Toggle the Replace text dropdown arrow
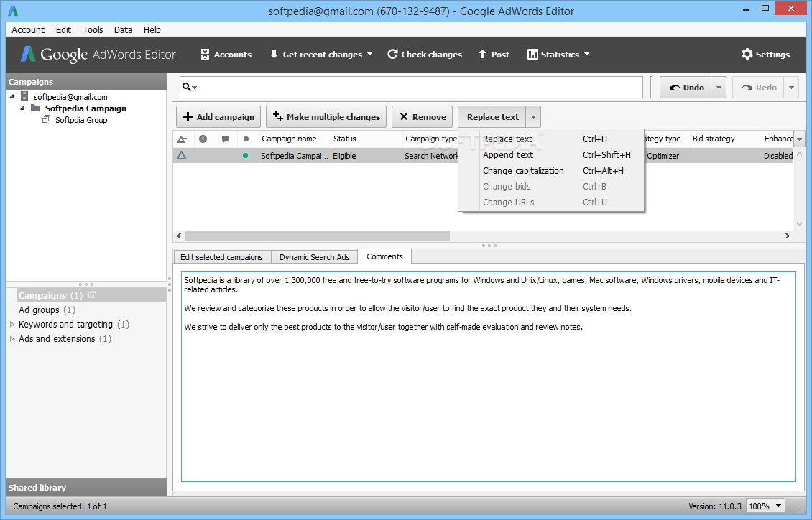The image size is (812, 520). (533, 117)
